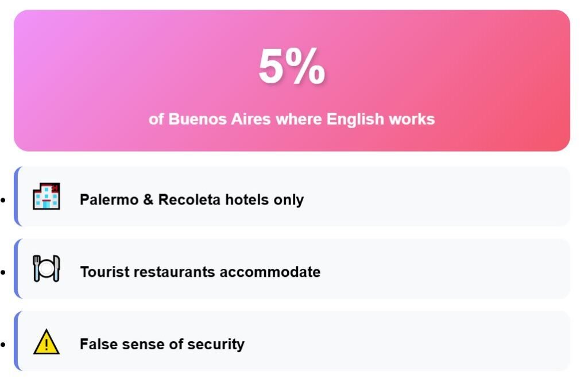Click the "Tourist restaurants accommodate" text
This screenshot has width=588, height=390.
(200, 272)
